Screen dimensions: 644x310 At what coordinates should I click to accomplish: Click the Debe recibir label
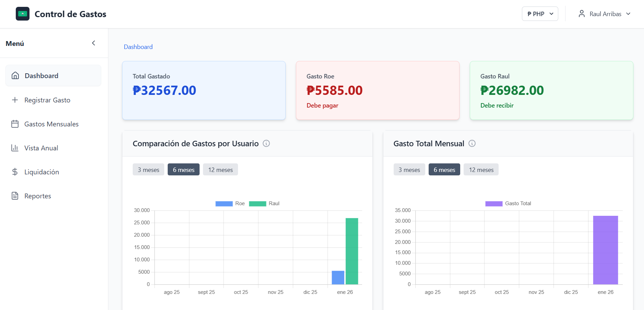pyautogui.click(x=497, y=106)
